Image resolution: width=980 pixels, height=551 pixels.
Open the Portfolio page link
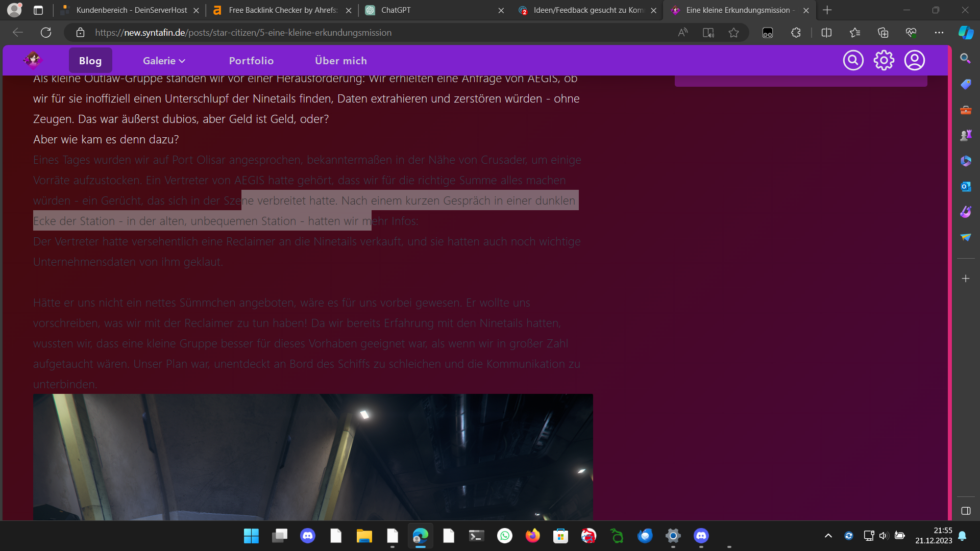pyautogui.click(x=251, y=61)
